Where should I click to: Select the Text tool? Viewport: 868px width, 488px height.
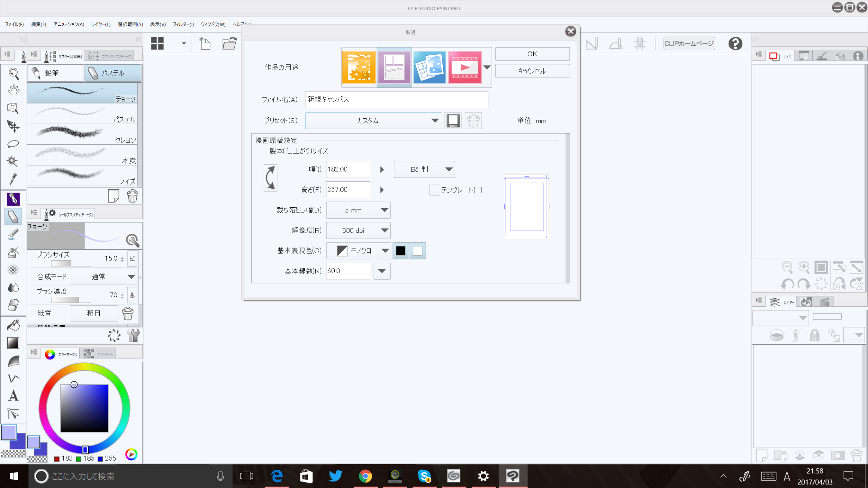coord(13,395)
